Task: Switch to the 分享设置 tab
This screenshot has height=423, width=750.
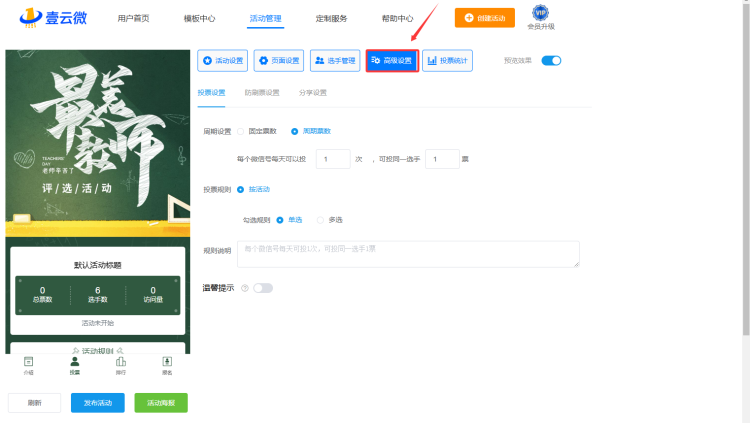Action: point(313,92)
